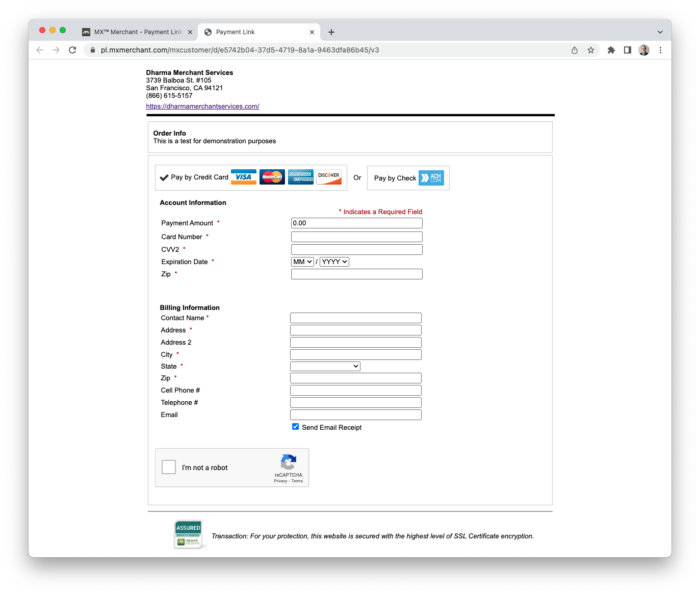Click the browser reload icon
The image size is (700, 595).
[72, 50]
